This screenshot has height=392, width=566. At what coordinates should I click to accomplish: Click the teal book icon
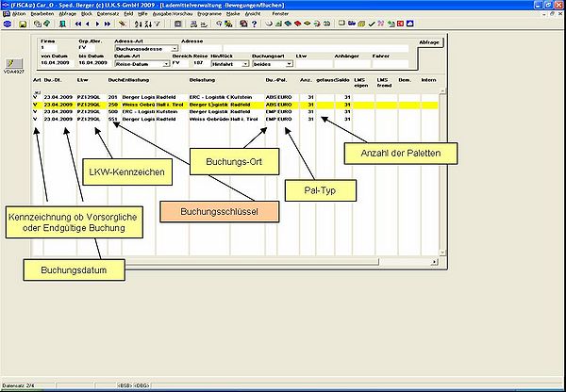click(288, 24)
